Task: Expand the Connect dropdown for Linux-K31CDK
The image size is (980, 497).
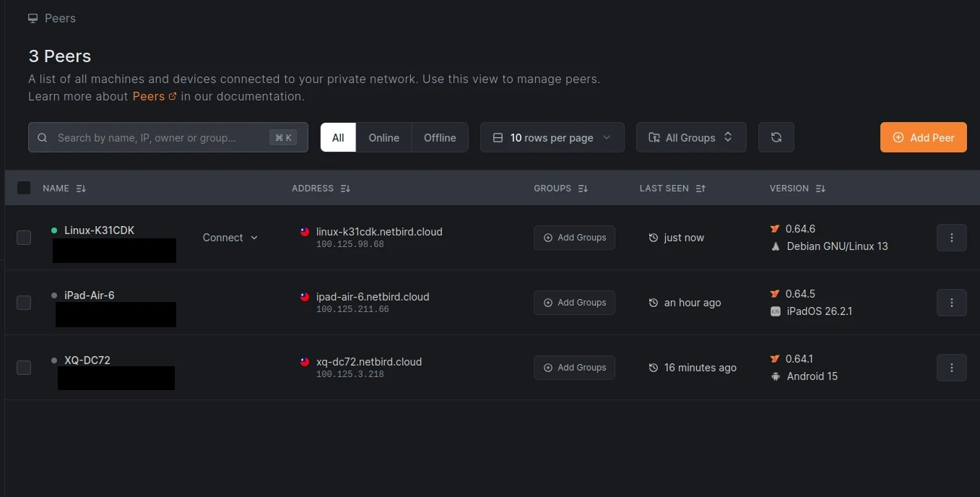Action: click(x=230, y=238)
